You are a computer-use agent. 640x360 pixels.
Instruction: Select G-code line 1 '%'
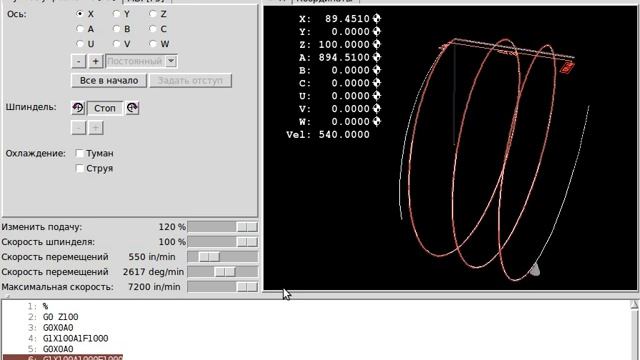coord(45,306)
